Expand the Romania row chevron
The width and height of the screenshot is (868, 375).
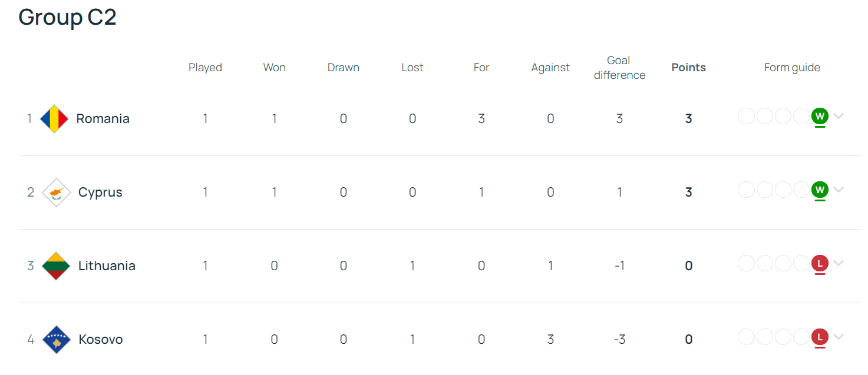(839, 116)
